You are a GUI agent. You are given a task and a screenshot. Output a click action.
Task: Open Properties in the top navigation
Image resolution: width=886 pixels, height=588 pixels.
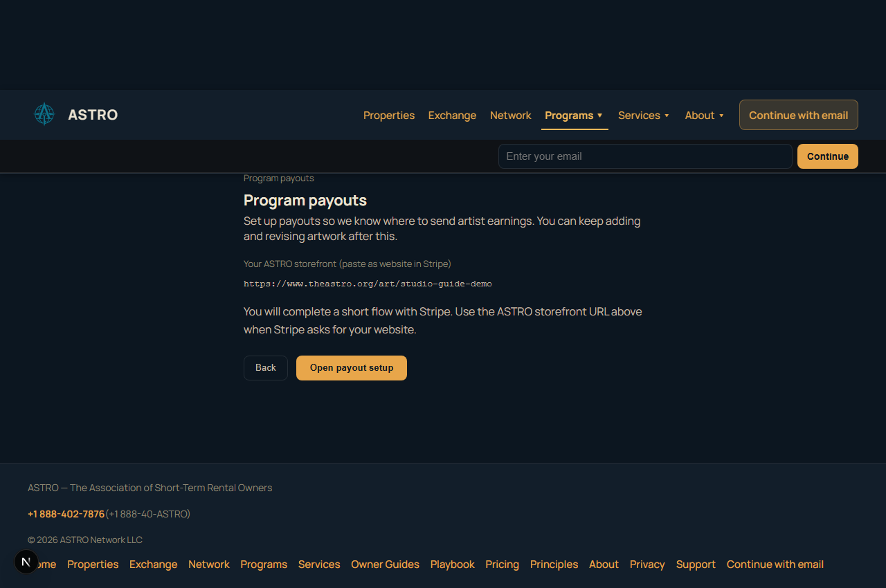point(389,116)
